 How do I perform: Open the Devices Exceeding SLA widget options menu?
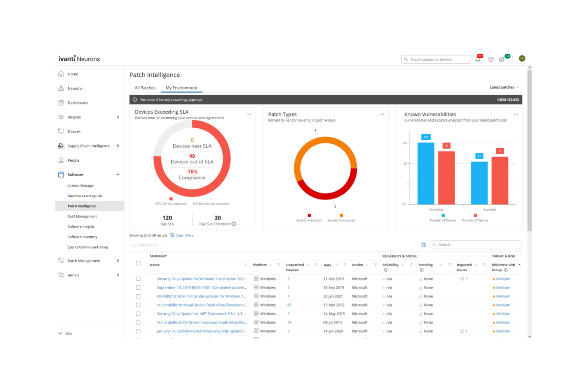tap(250, 114)
